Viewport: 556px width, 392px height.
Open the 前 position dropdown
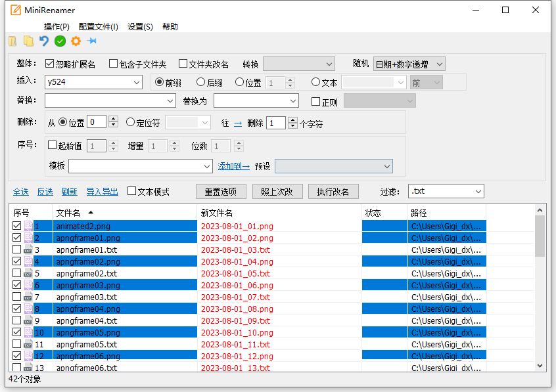pyautogui.click(x=427, y=83)
